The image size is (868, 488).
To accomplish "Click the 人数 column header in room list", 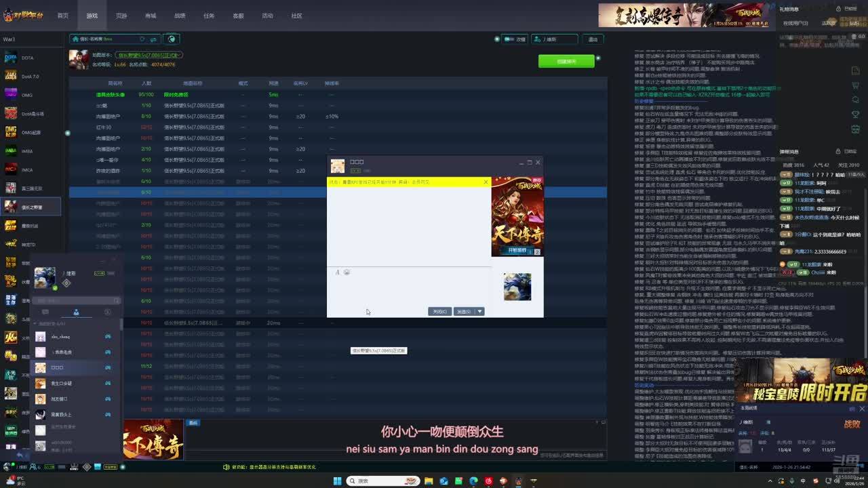I will [x=146, y=83].
